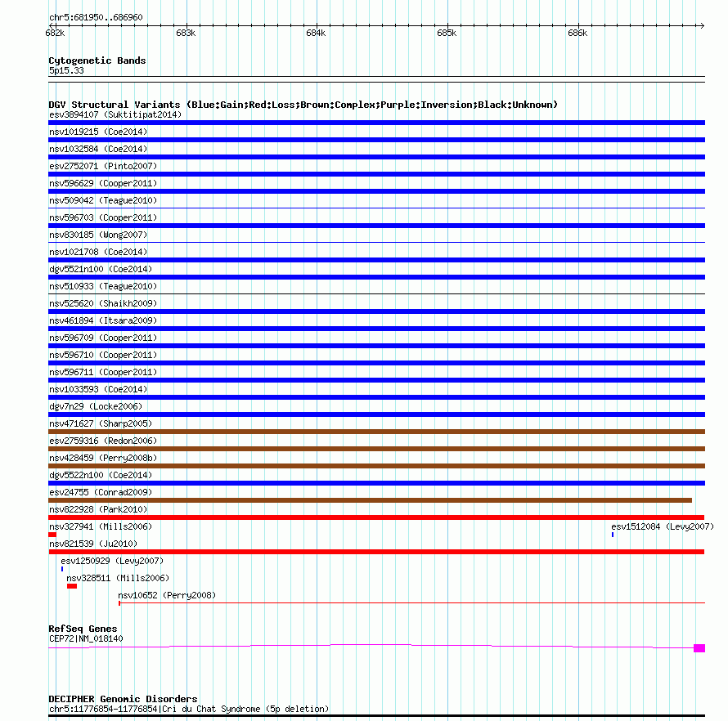Screen dimensions: 728x721
Task: Click the 685k ruler tick label
Action: point(447,33)
